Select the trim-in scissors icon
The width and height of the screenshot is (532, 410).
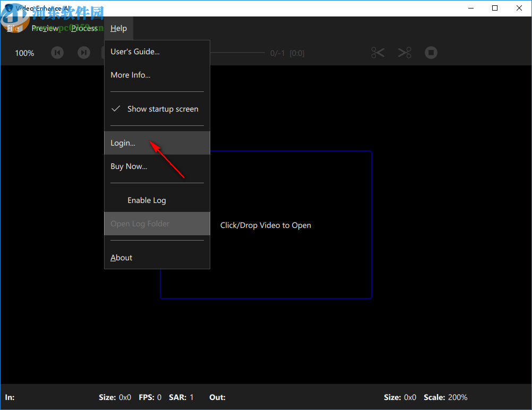pyautogui.click(x=377, y=53)
